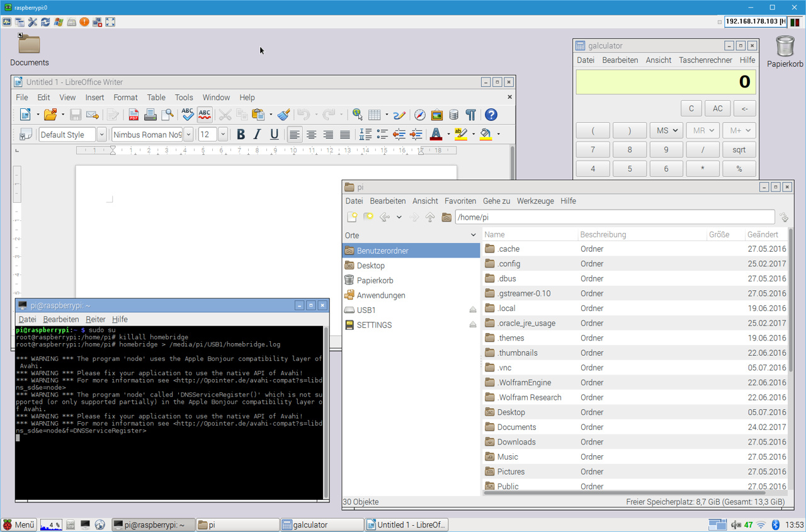Click the Increase Indent icon
The width and height of the screenshot is (806, 532).
click(416, 134)
